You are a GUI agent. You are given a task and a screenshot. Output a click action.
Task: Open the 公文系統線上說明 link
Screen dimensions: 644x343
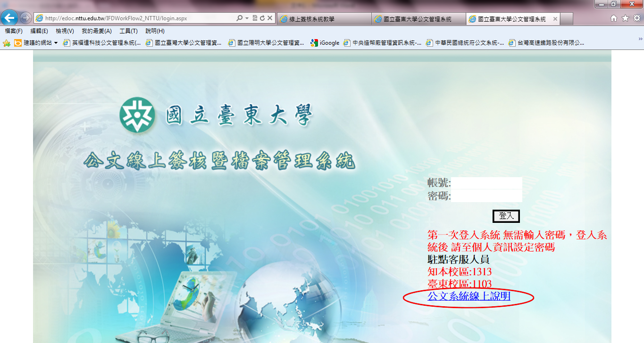469,296
